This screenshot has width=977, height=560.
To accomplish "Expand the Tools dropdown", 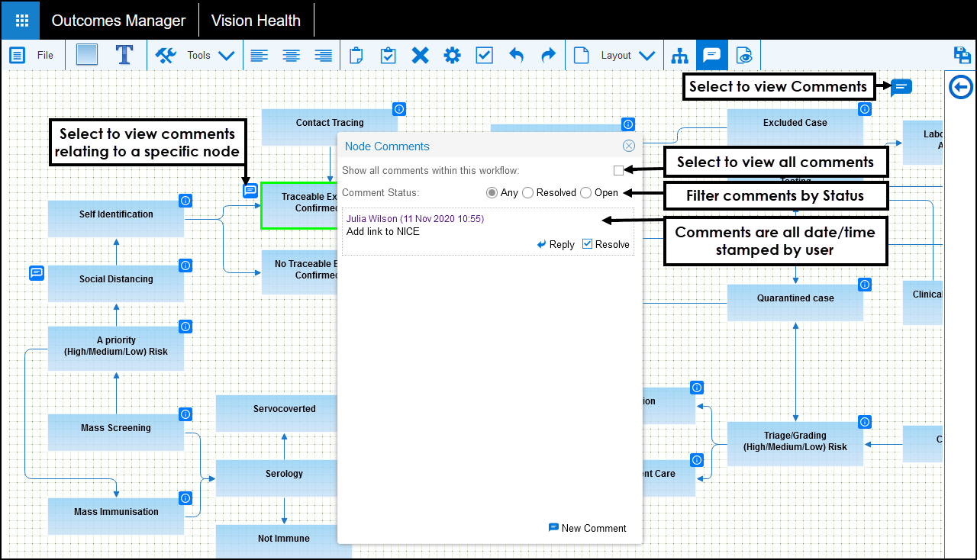I will point(226,55).
